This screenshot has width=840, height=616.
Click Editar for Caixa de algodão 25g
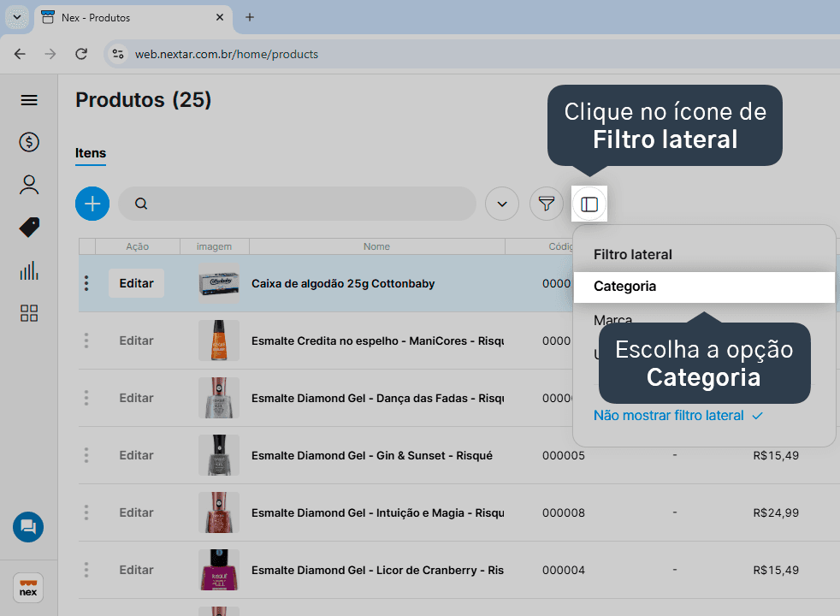(x=137, y=283)
